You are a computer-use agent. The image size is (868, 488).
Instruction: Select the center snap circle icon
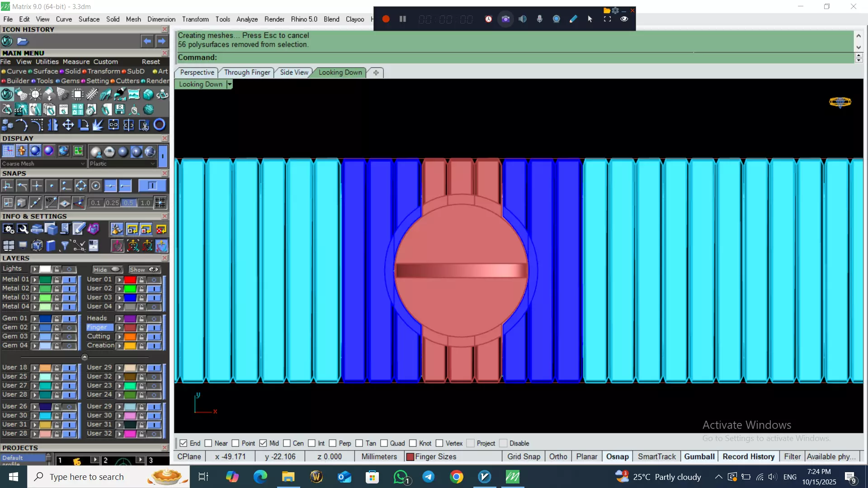click(95, 186)
